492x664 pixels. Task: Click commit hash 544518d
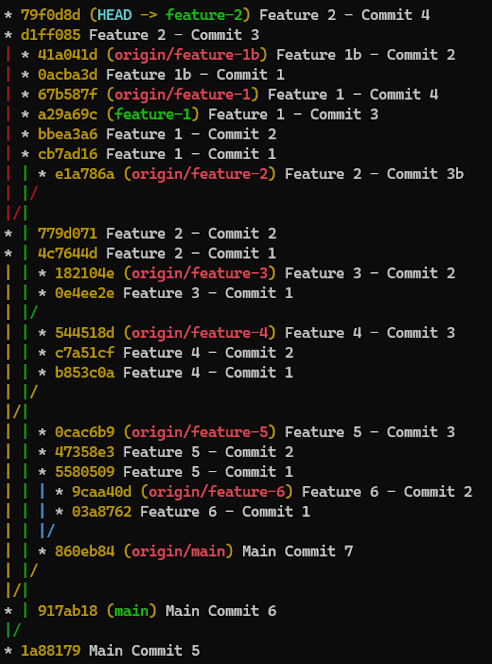85,333
